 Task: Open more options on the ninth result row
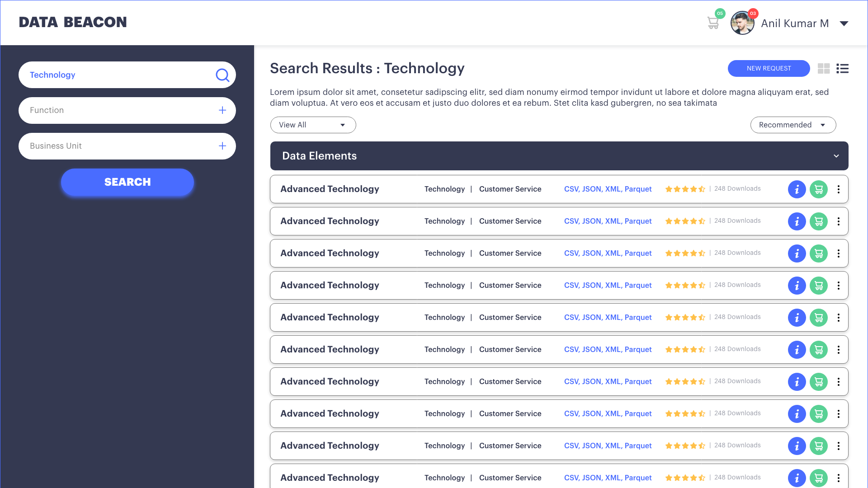click(x=838, y=446)
